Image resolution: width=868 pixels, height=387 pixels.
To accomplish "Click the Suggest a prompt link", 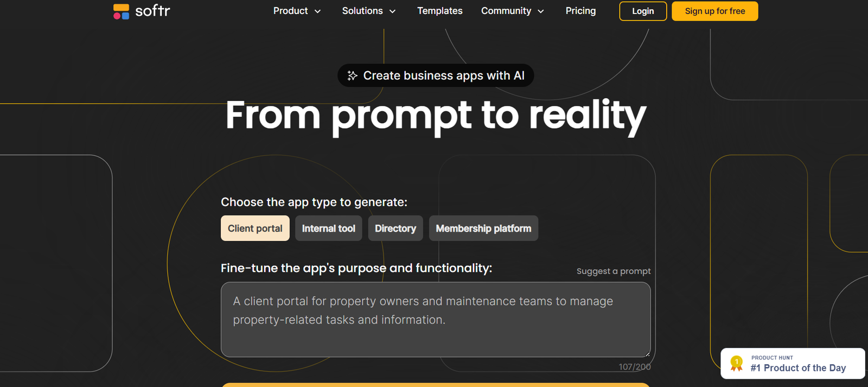I will tap(613, 271).
